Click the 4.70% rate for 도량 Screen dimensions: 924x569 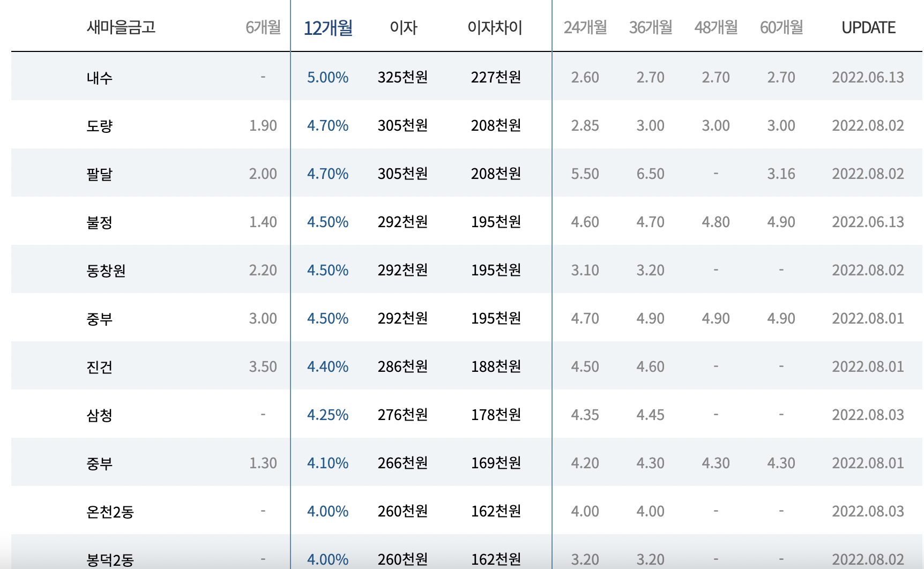tap(327, 125)
